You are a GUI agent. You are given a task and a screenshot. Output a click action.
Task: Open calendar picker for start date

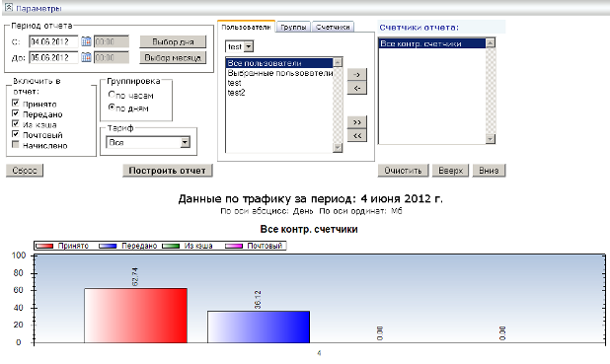pos(86,41)
